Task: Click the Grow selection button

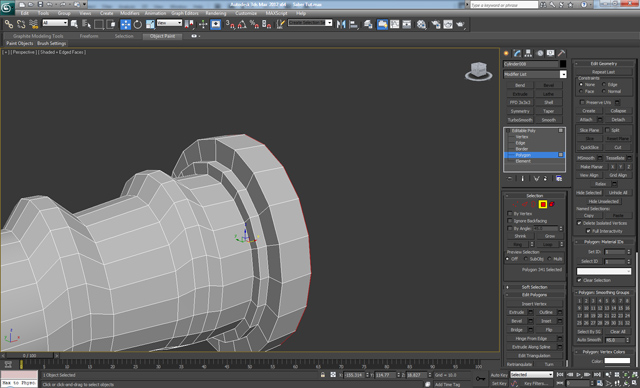Action: pyautogui.click(x=549, y=236)
